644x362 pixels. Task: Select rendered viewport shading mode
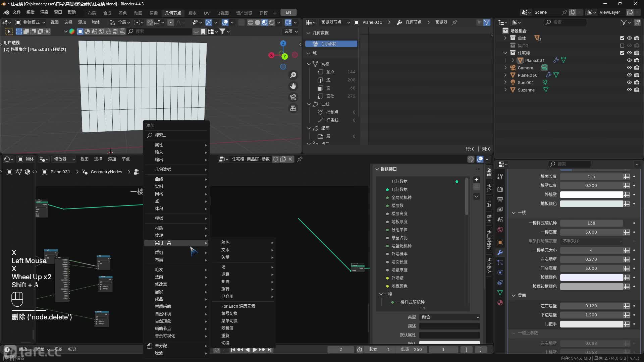(x=272, y=22)
